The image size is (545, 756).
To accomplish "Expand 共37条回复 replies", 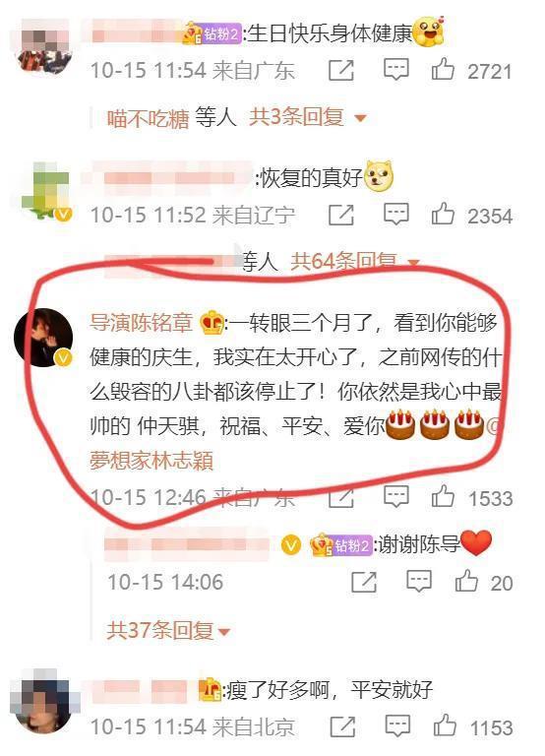I will point(168,630).
